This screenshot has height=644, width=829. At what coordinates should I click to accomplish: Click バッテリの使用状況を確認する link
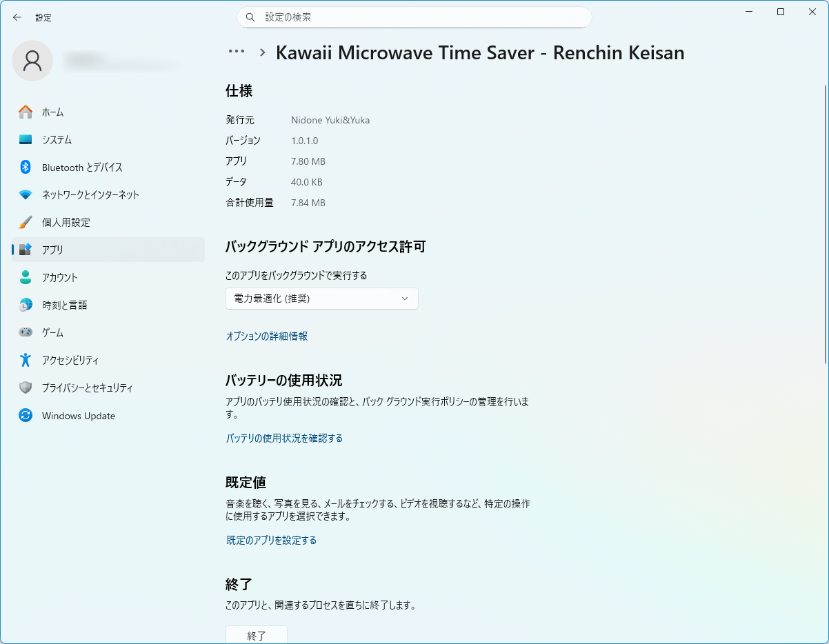(x=284, y=439)
